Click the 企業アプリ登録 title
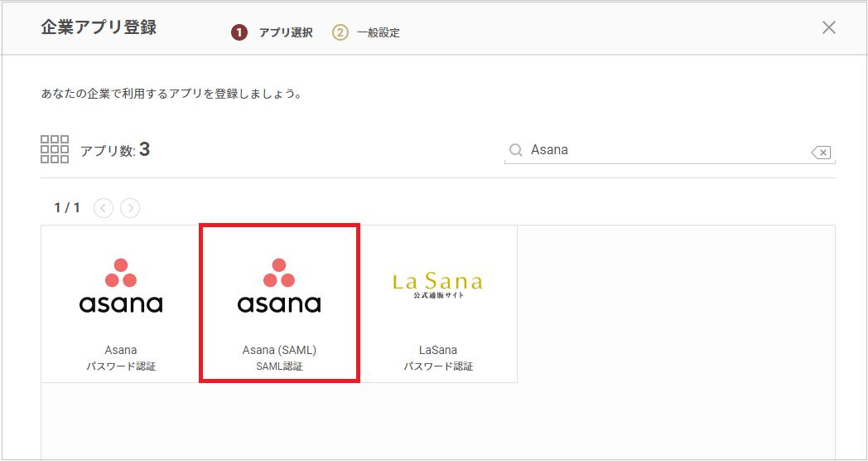Image resolution: width=868 pixels, height=461 pixels. click(99, 27)
